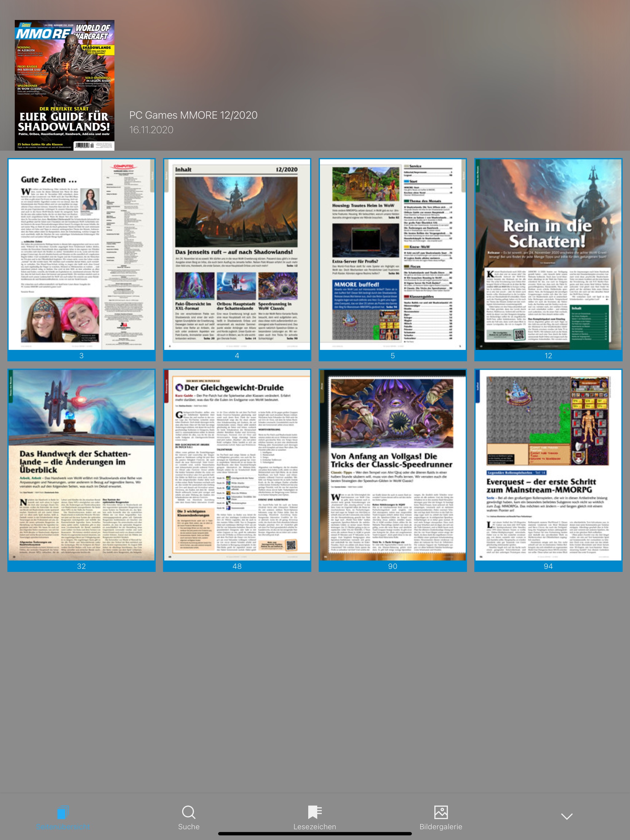
Task: Click page number label '4'
Action: click(x=237, y=355)
